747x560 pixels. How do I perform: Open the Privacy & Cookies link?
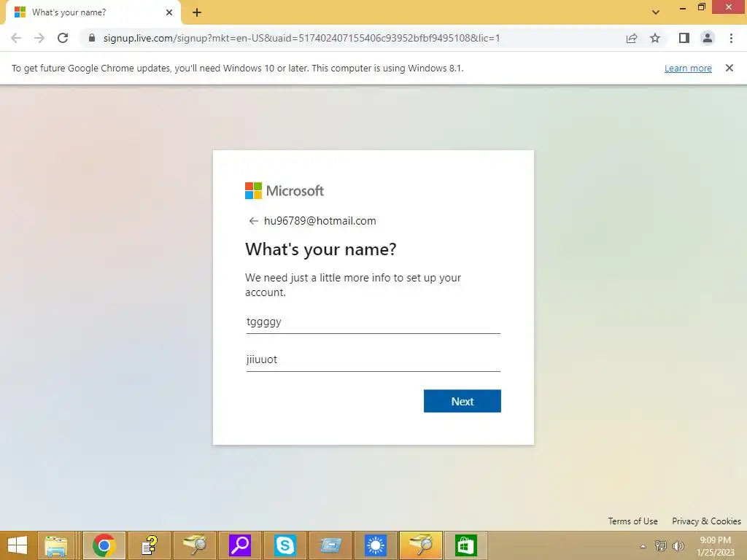[x=706, y=521]
